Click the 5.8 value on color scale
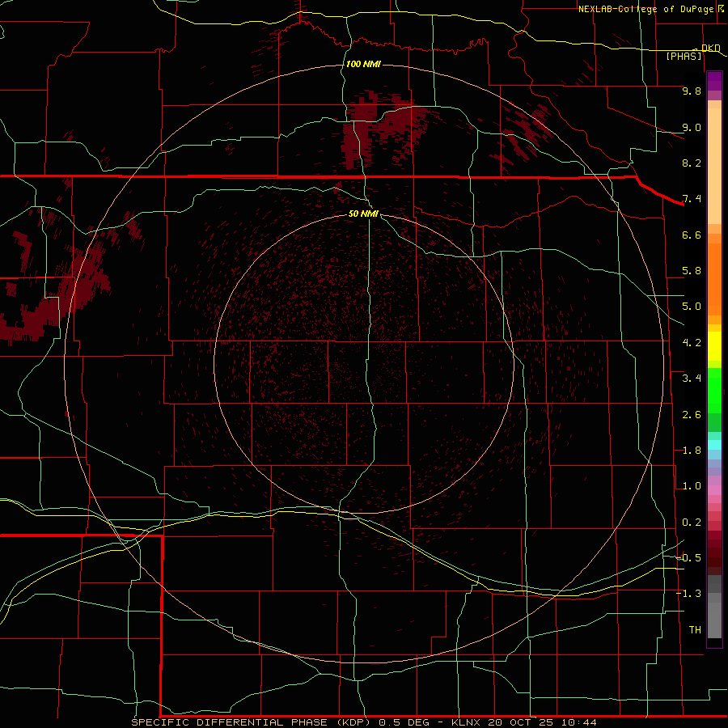728x728 pixels. (x=692, y=271)
